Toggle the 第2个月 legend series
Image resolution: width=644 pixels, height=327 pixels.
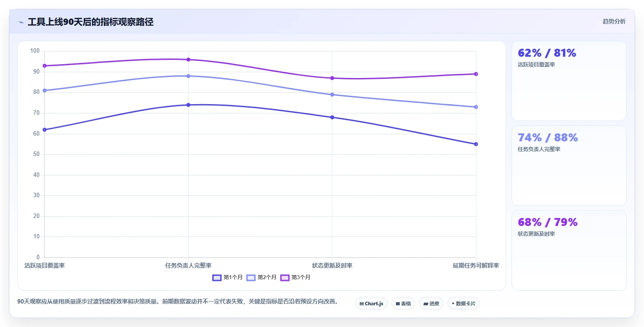pyautogui.click(x=262, y=277)
